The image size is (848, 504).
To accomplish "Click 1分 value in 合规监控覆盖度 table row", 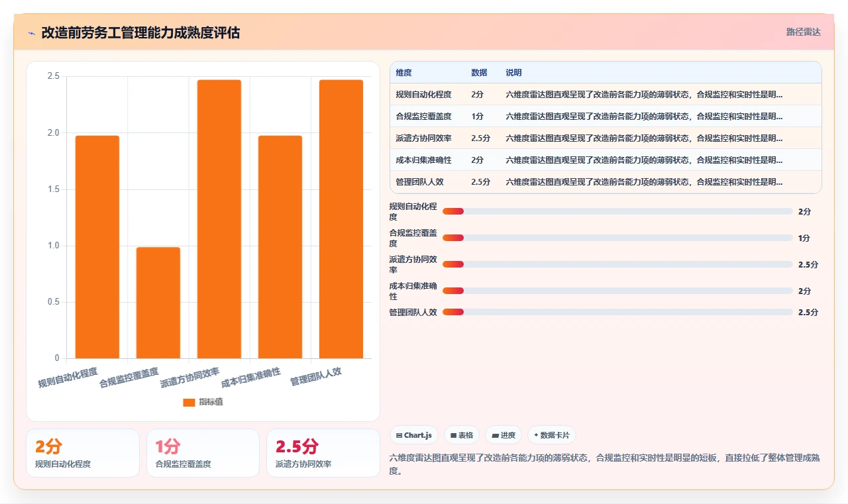I will coord(478,117).
